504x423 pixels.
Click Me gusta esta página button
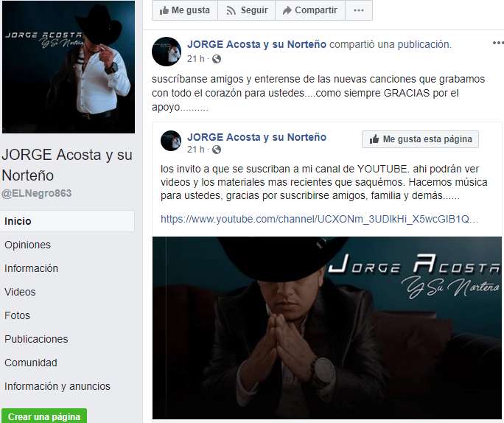point(420,139)
